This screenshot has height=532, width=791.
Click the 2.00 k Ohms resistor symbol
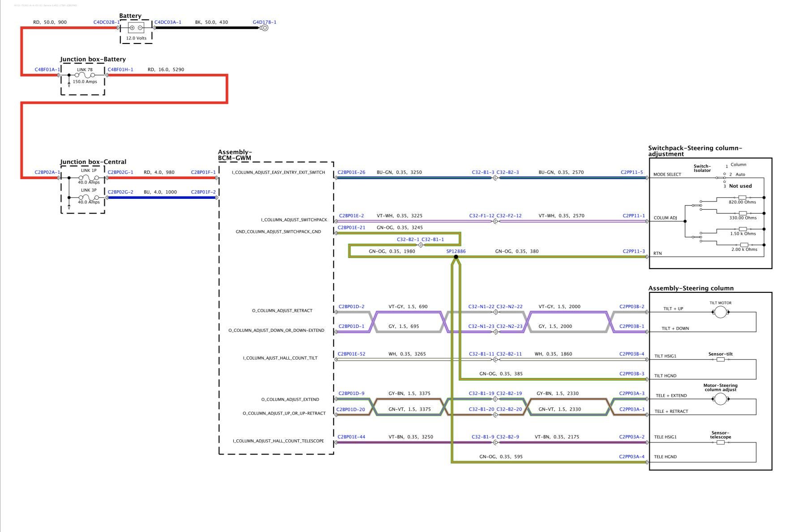click(744, 245)
